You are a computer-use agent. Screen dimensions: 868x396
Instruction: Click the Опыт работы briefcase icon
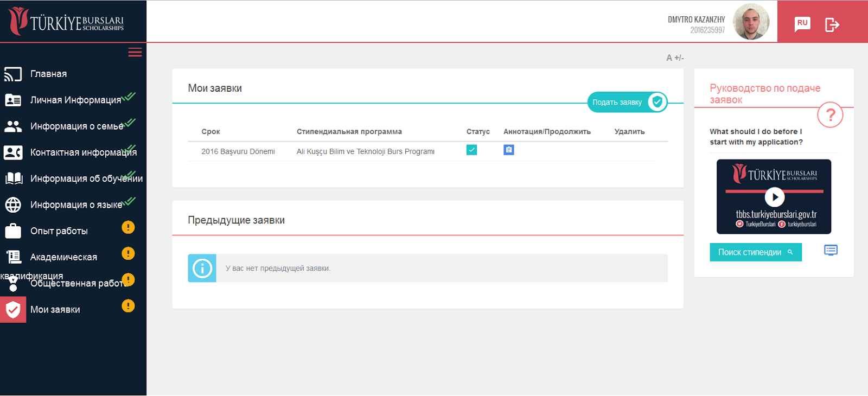[13, 231]
